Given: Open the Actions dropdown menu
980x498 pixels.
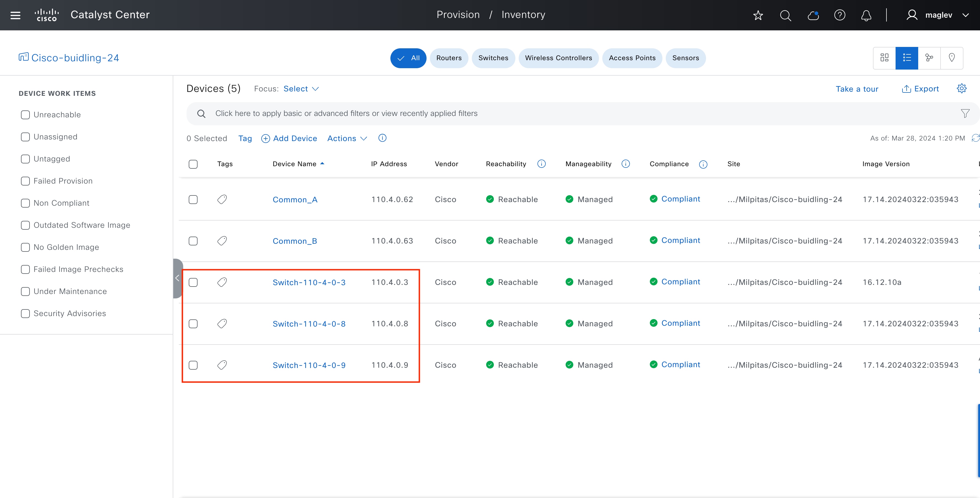Looking at the screenshot, I should pos(347,138).
